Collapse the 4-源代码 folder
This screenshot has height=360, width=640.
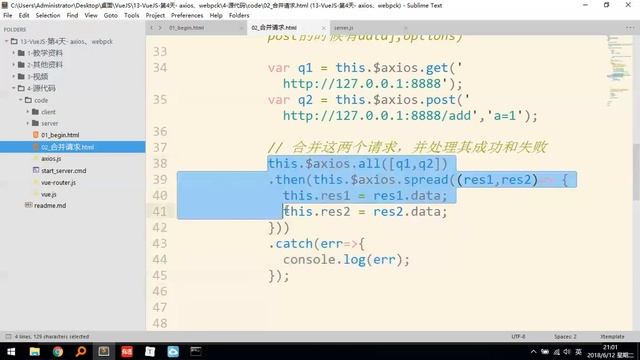pos(13,88)
